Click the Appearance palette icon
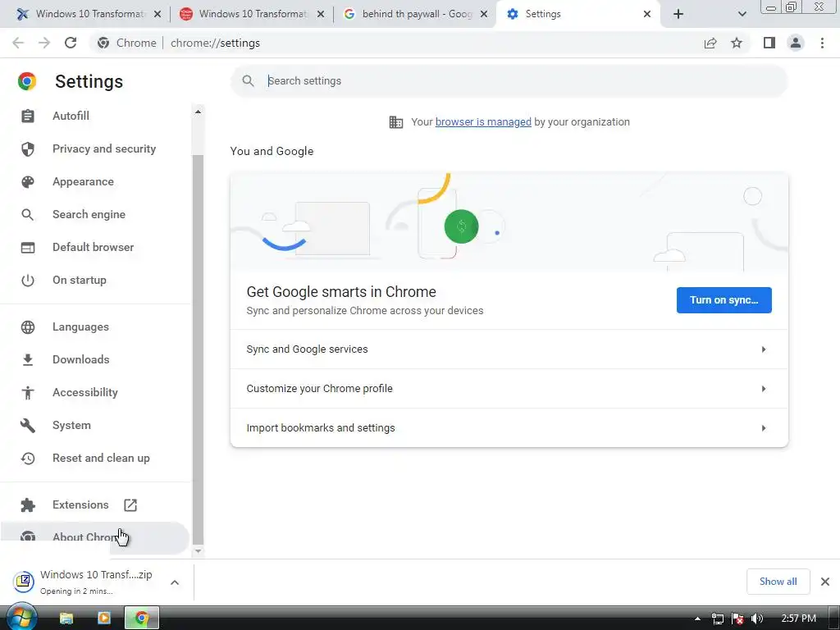840x630 pixels. coord(27,182)
